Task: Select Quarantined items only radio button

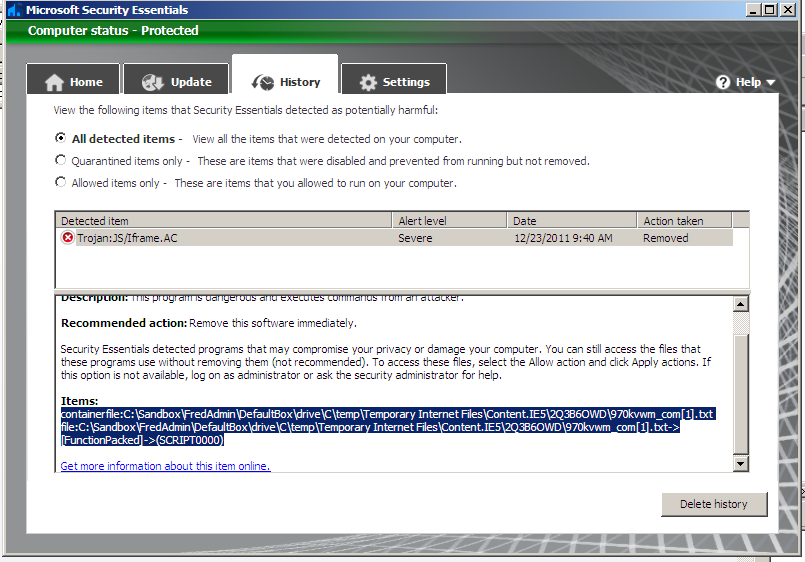Action: pos(61,160)
